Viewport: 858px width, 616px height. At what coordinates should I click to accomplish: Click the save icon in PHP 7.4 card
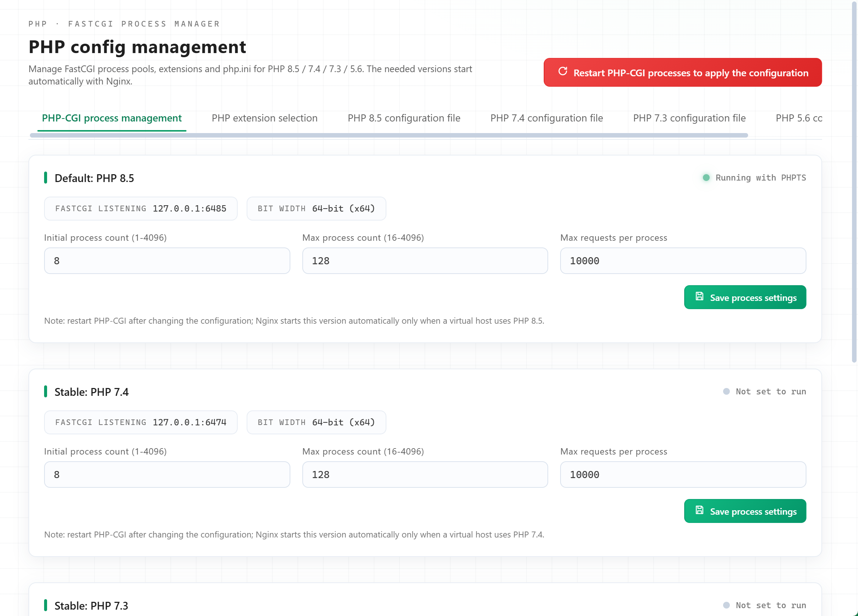click(x=700, y=511)
